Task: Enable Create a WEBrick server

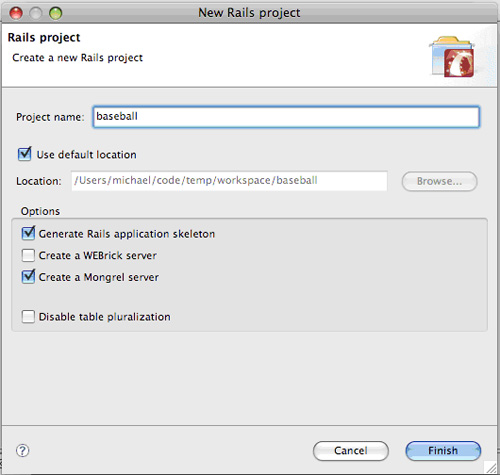Action: [28, 256]
